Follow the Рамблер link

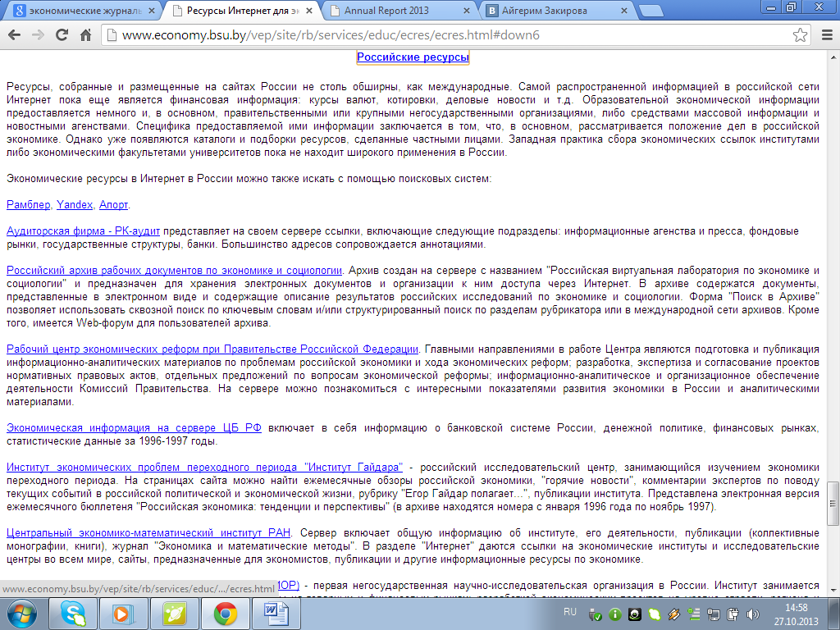pyautogui.click(x=29, y=204)
